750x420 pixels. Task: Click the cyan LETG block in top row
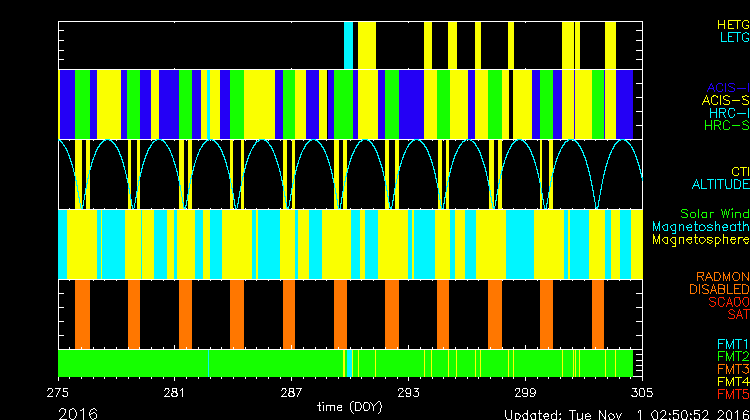coord(349,45)
